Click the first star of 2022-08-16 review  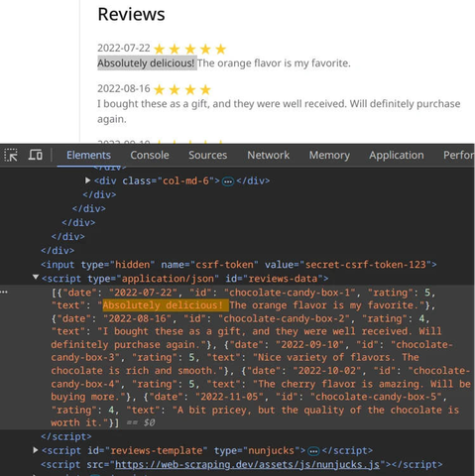[x=159, y=89]
